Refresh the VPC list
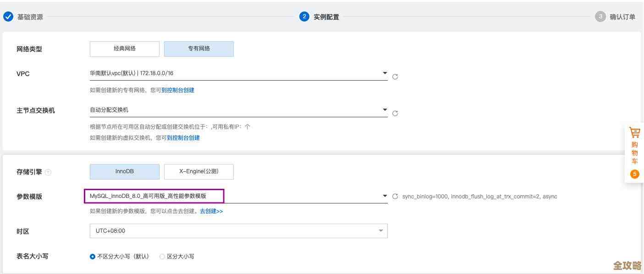This screenshot has width=644, height=274. [395, 77]
